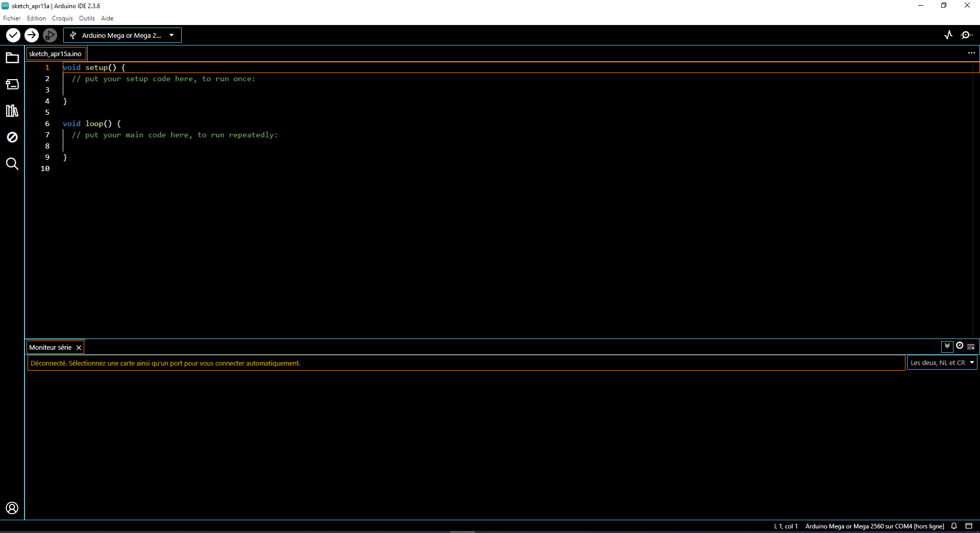The height and width of the screenshot is (533, 980).
Task: Clear the serial monitor output
Action: (x=971, y=347)
